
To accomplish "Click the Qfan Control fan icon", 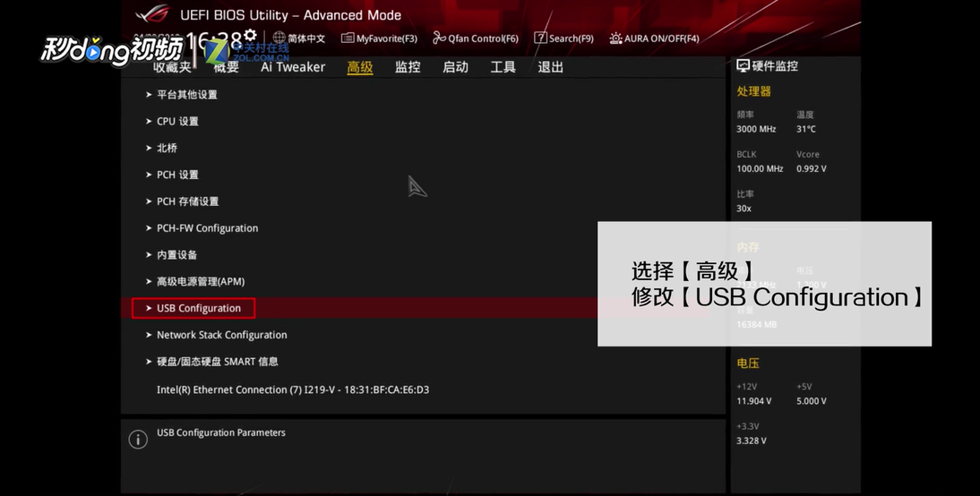I will (x=439, y=38).
